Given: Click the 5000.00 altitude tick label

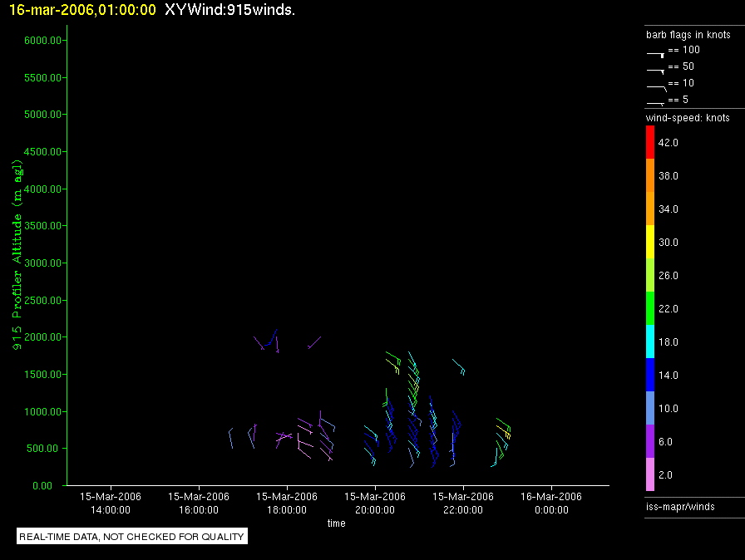Looking at the screenshot, I should tap(42, 115).
